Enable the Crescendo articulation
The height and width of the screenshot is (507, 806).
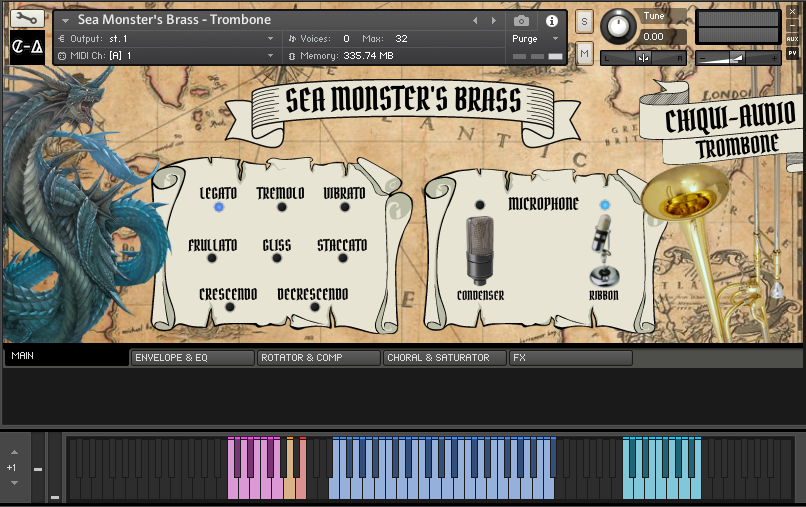click(x=230, y=307)
